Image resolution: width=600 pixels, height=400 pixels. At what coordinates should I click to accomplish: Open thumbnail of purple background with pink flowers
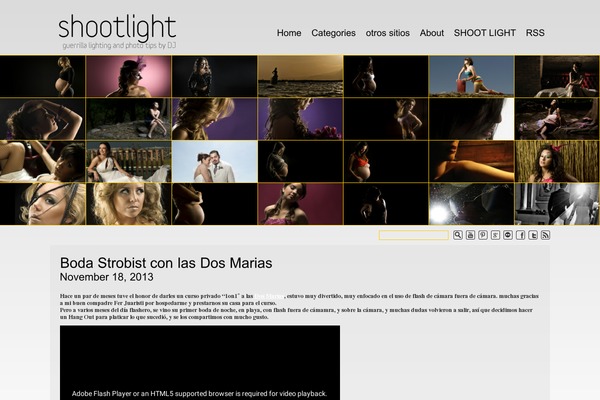tap(300, 119)
